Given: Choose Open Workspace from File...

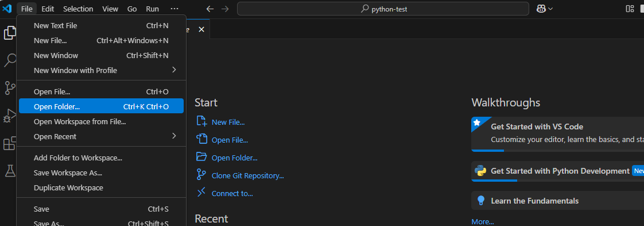Looking at the screenshot, I should (101, 121).
